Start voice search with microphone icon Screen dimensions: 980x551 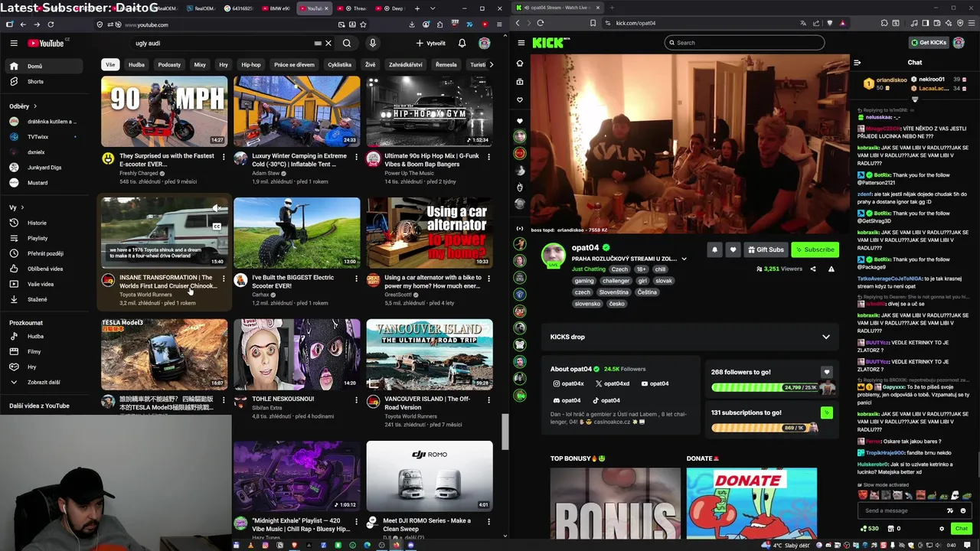pyautogui.click(x=373, y=43)
